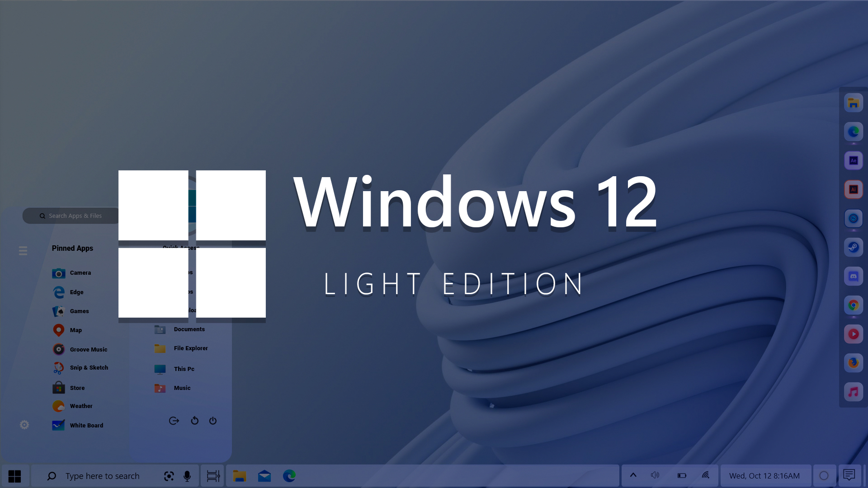
Task: Launch After Effects from the sidebar dock
Action: [x=854, y=160]
